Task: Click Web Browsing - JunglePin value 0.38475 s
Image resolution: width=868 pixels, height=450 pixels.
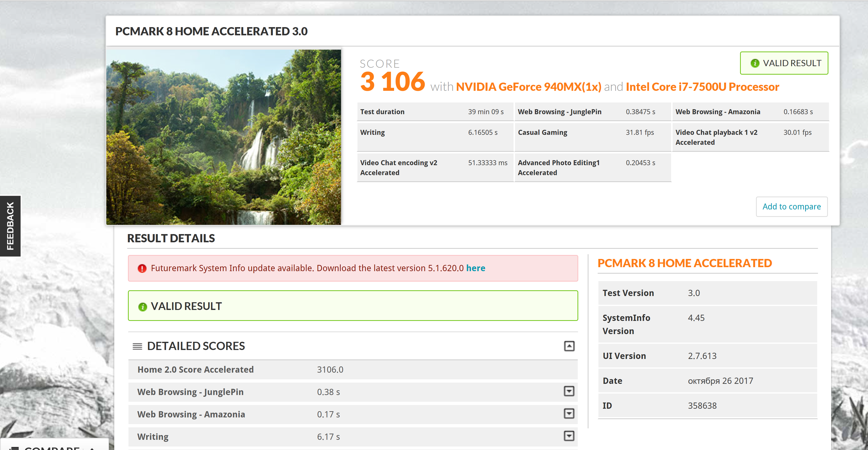Action: [640, 112]
